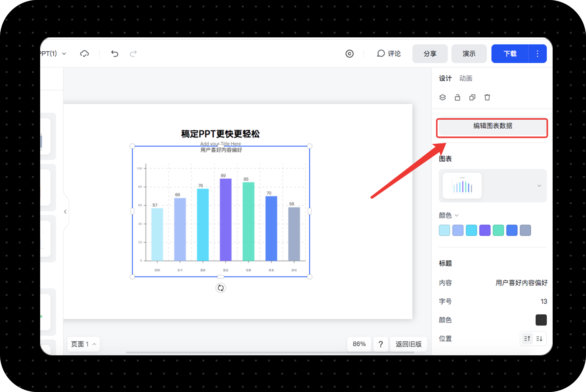The height and width of the screenshot is (392, 586).
Task: Open the dark title color swatch
Action: point(541,320)
